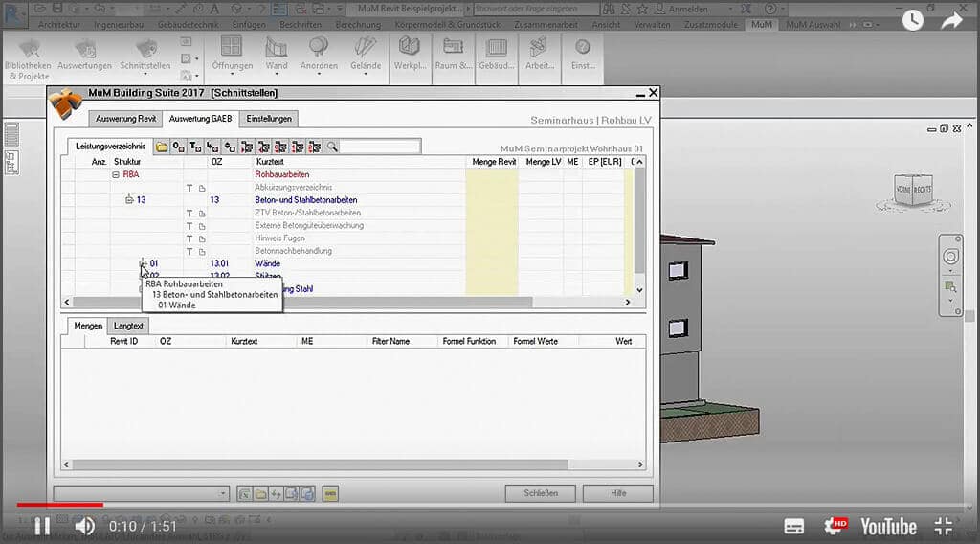Screen dimensions: 980x544
Task: Toggle YouTube subtitles button
Action: pyautogui.click(x=793, y=526)
